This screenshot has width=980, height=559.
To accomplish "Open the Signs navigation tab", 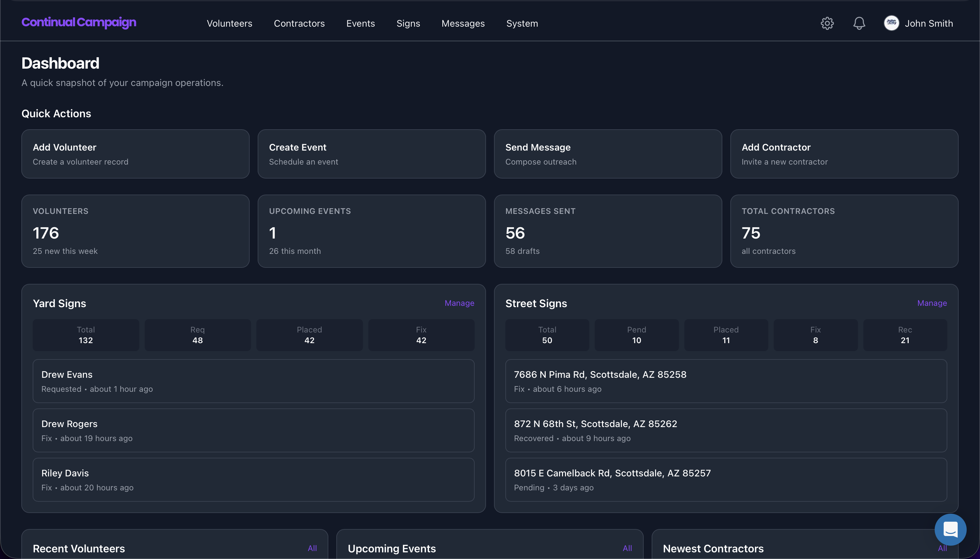I will coord(408,23).
